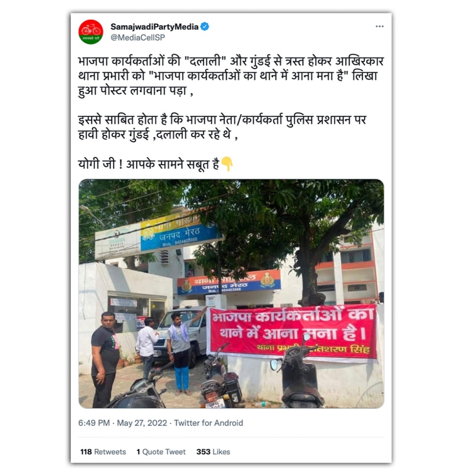The image size is (454, 476).
Task: Click the 6:49 PM timestamp
Action: (x=94, y=423)
